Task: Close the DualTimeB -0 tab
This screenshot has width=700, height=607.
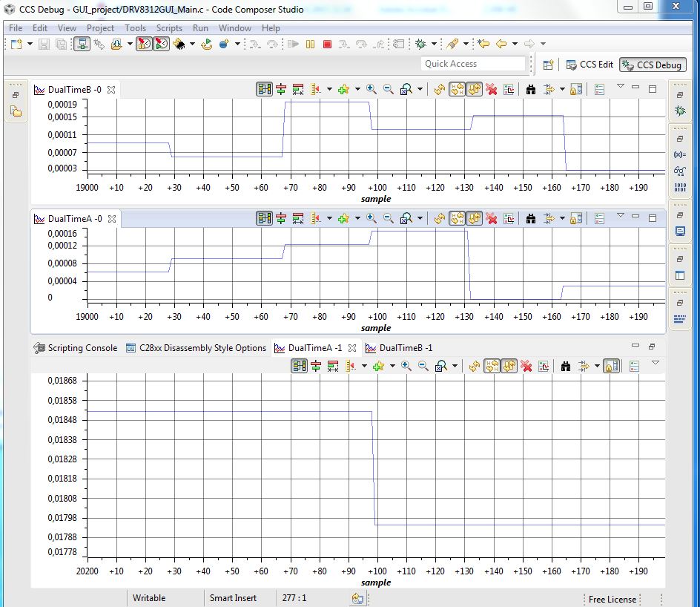Action: coord(111,90)
